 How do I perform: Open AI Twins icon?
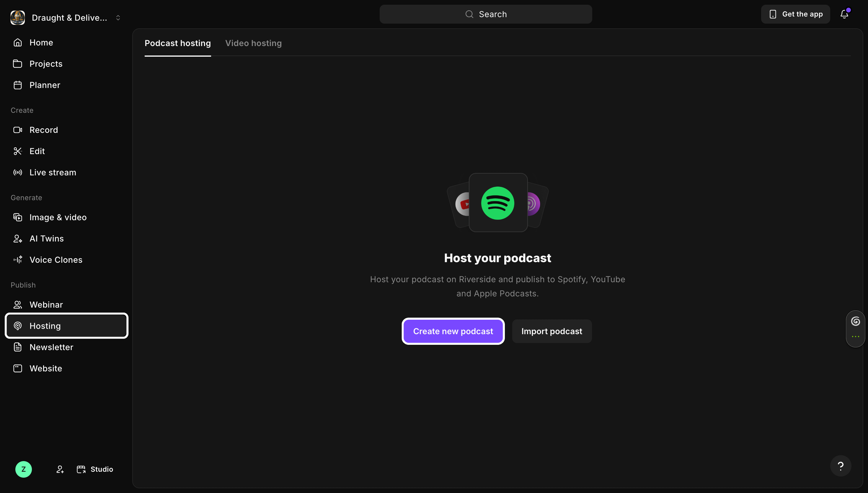pyautogui.click(x=18, y=239)
